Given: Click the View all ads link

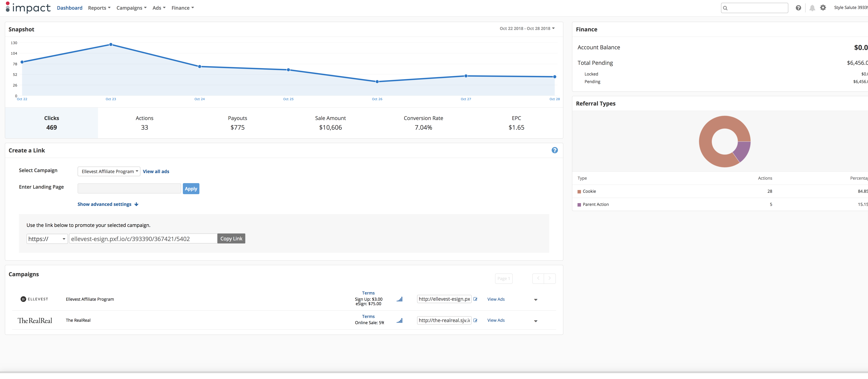Looking at the screenshot, I should click(156, 171).
